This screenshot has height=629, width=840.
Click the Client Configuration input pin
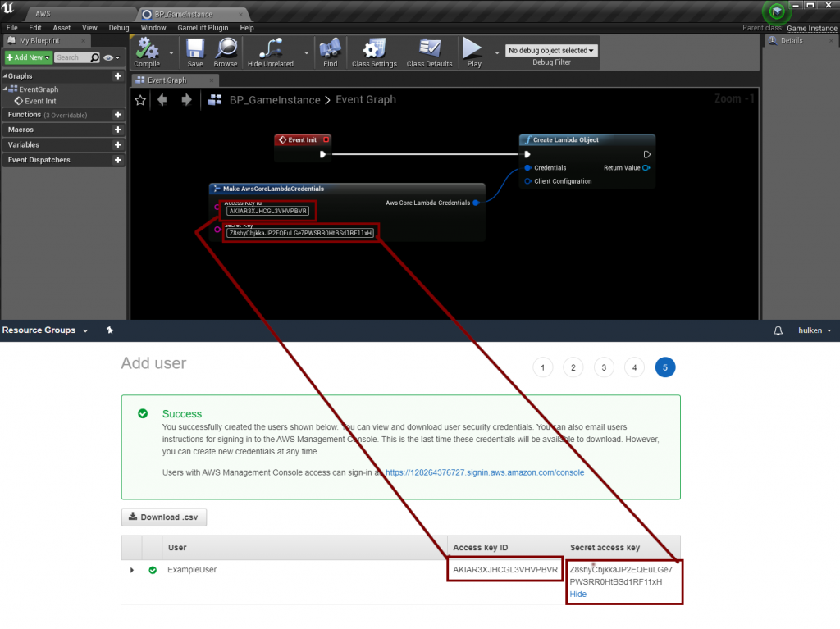[527, 181]
